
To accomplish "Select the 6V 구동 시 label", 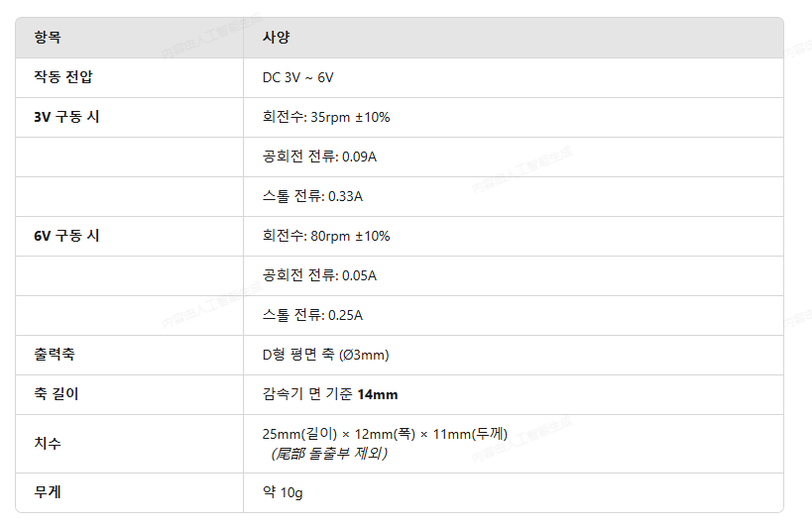I will (66, 236).
